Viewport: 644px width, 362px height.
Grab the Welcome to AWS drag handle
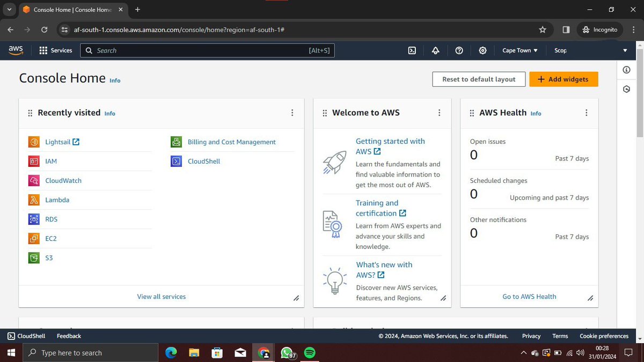325,113
